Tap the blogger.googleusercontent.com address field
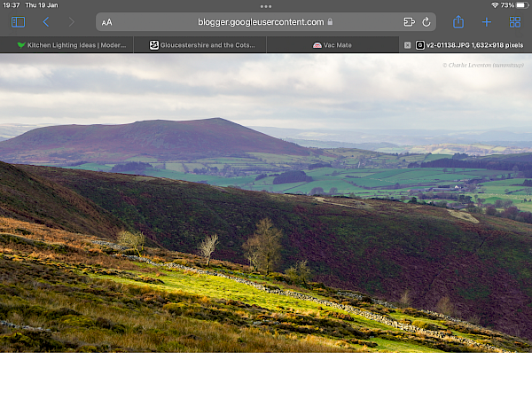The height and width of the screenshot is (399, 532). (x=260, y=22)
